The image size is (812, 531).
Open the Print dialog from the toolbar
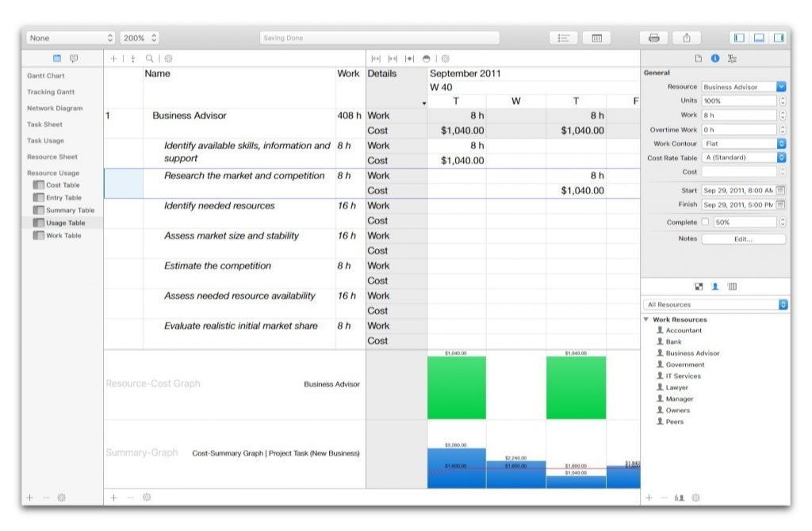click(655, 37)
